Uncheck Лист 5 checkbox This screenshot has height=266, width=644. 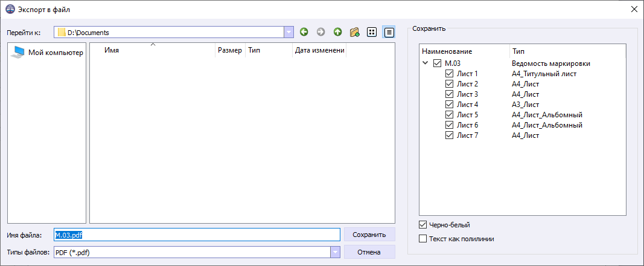[x=449, y=115]
